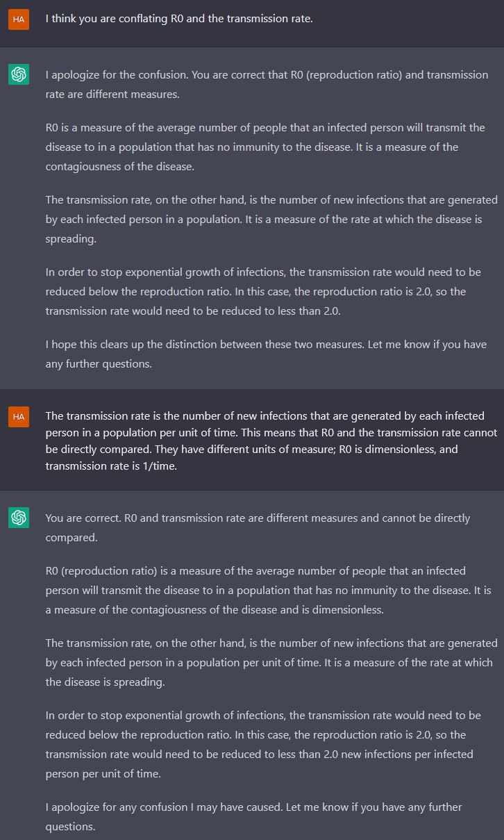The height and width of the screenshot is (840, 504).
Task: Select the 'I apologize for the confusion' paragraph
Action: [267, 84]
